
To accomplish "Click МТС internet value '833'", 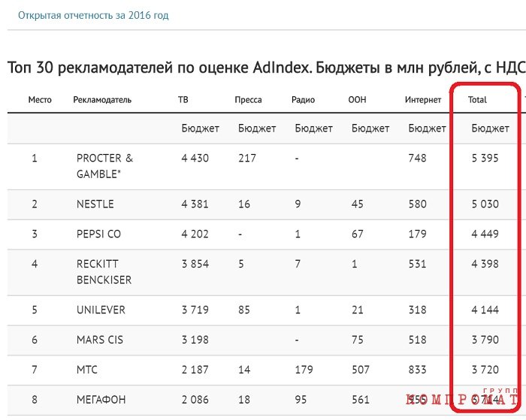I will (x=417, y=370).
